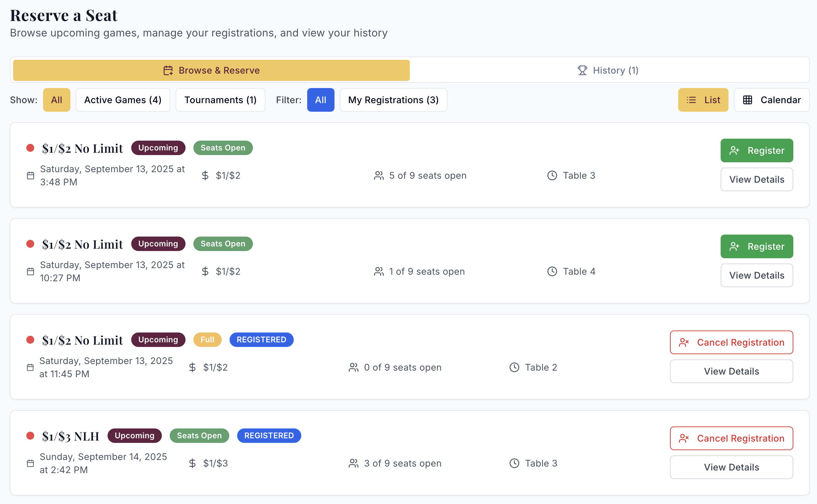The image size is (817, 504).
Task: Filter by My Registrations (3)
Action: pyautogui.click(x=393, y=100)
